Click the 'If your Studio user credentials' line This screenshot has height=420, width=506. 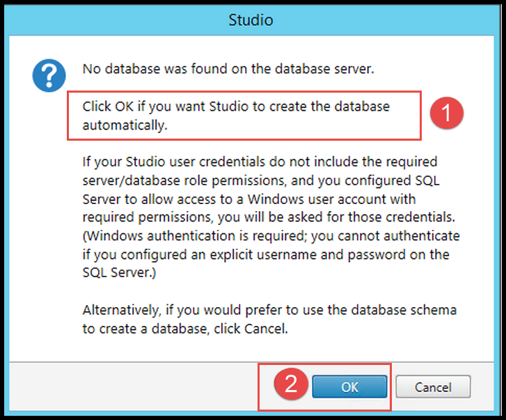(x=260, y=162)
